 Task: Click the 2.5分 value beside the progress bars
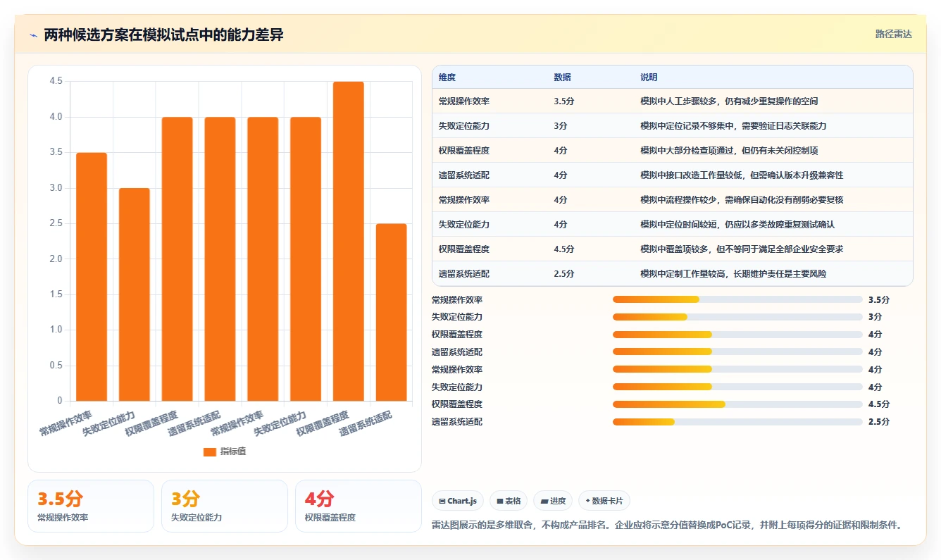[879, 422]
